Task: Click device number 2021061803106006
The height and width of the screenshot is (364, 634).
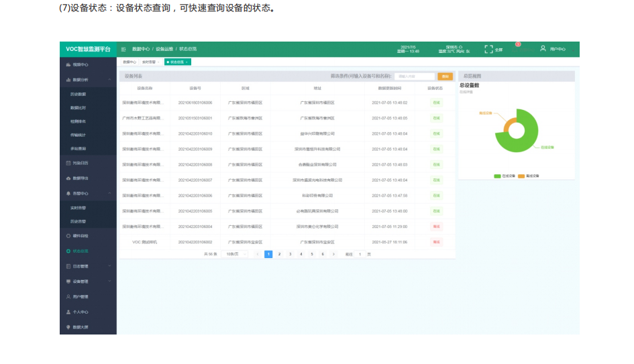Action: [195, 103]
